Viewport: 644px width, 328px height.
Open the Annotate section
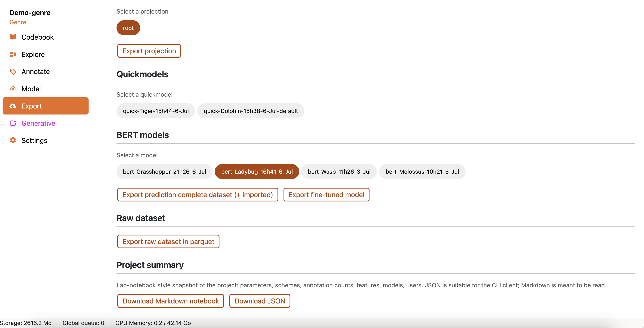coord(46,72)
